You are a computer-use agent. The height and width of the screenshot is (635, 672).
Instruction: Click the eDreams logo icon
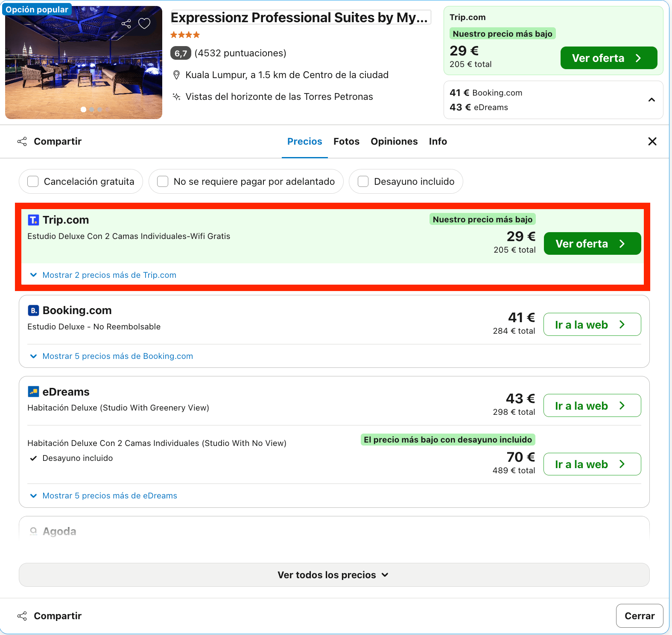33,391
